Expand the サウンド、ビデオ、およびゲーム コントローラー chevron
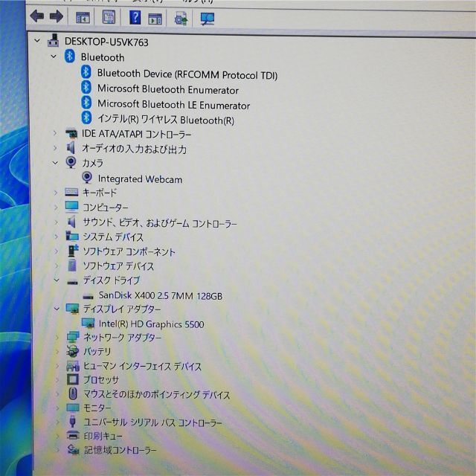 (x=57, y=222)
